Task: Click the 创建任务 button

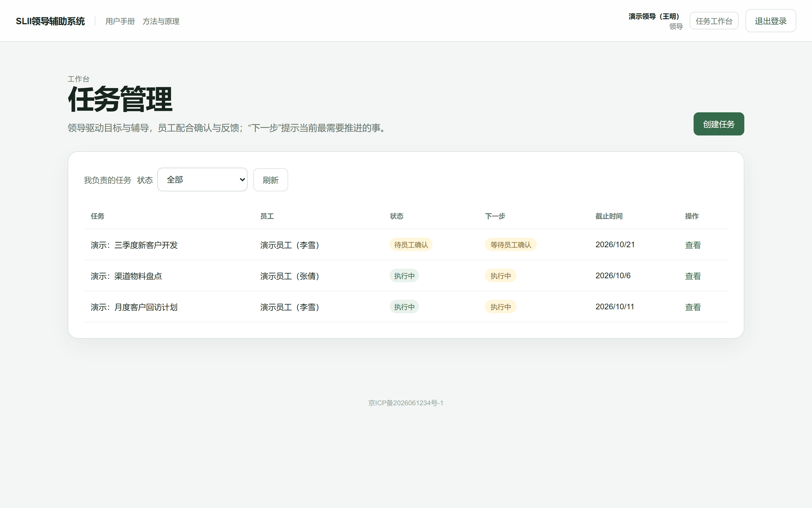Action: 719,124
